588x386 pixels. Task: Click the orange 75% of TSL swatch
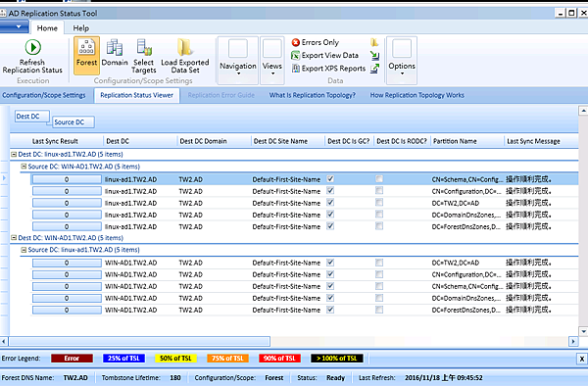(227, 359)
